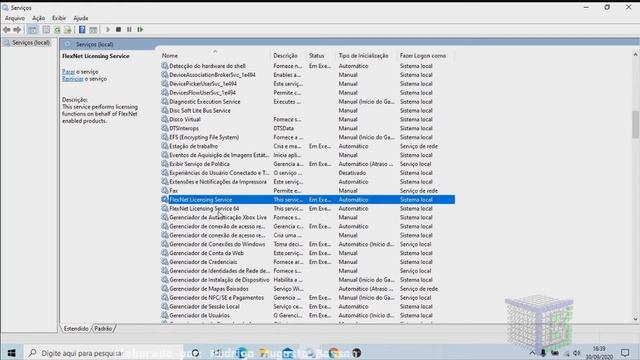Open help with the blue question mark icon

[82, 29]
